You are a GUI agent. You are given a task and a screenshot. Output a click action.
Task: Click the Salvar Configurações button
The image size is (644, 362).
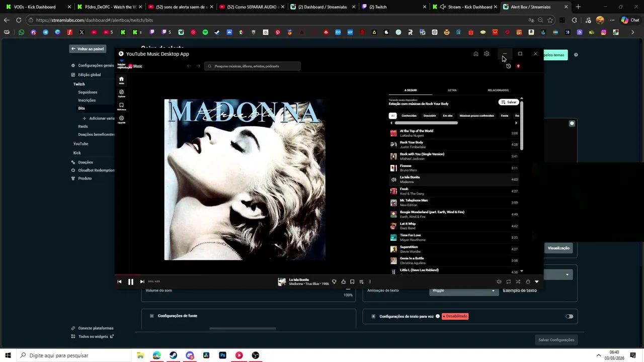point(556,340)
